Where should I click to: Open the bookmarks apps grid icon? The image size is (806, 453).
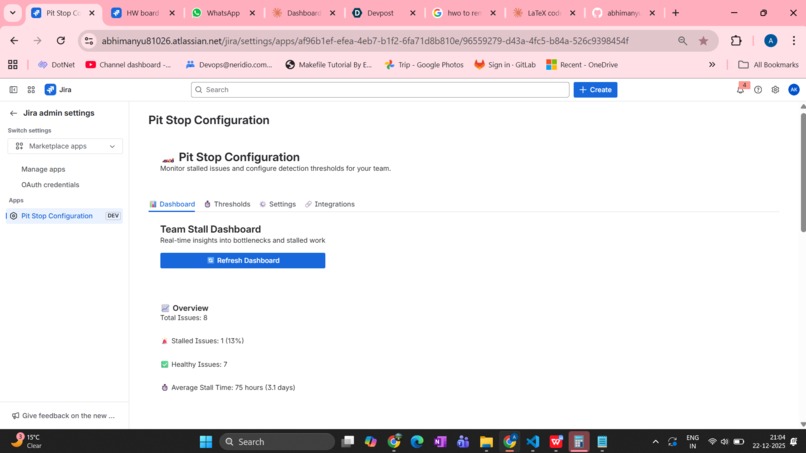13,65
